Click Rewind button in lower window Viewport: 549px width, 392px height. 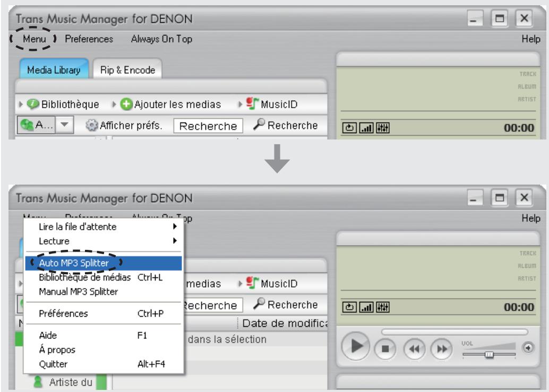(x=415, y=349)
